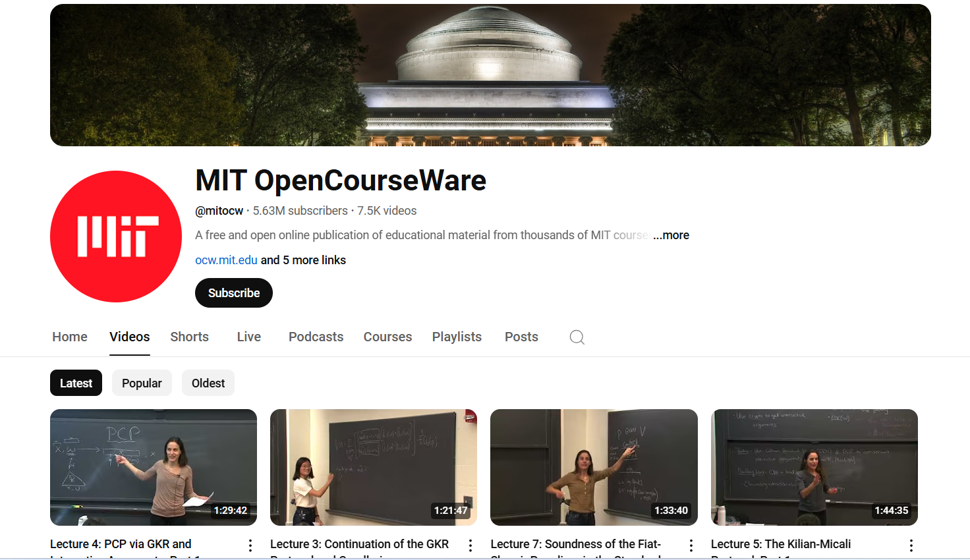Expand channel description with ...more
Image resolution: width=970 pixels, height=560 pixels.
tap(671, 235)
